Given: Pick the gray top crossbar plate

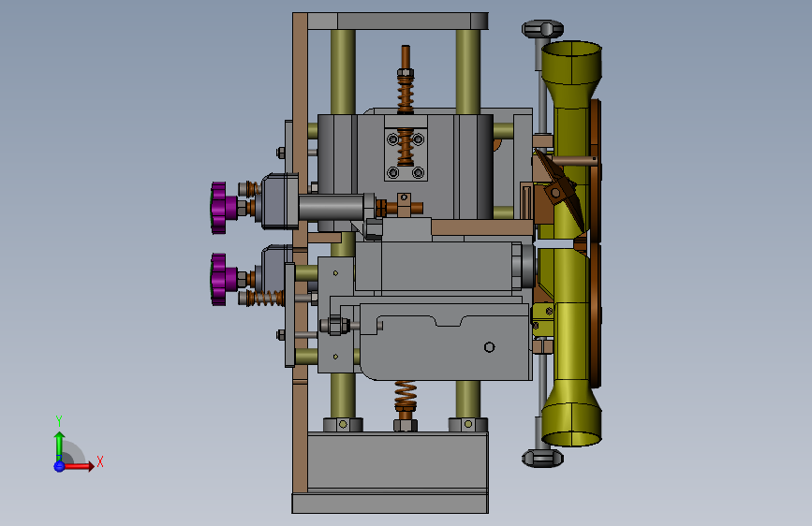Looking at the screenshot, I should click(x=398, y=22).
